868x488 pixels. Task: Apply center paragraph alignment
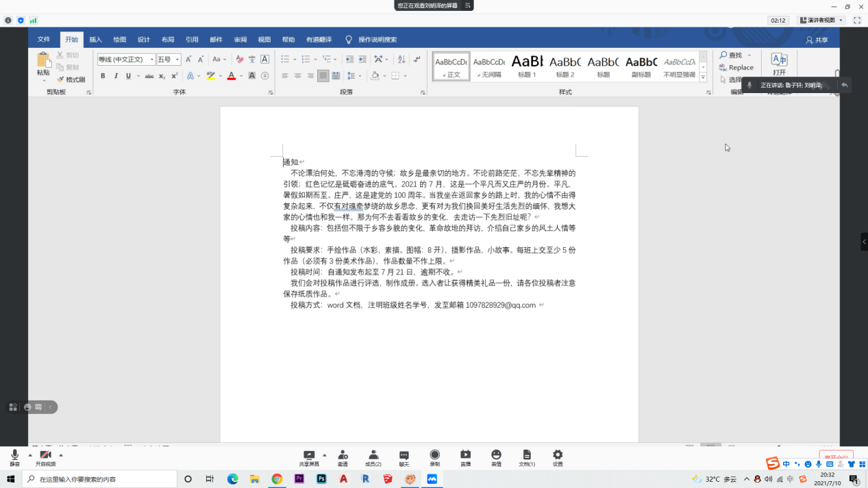[297, 76]
